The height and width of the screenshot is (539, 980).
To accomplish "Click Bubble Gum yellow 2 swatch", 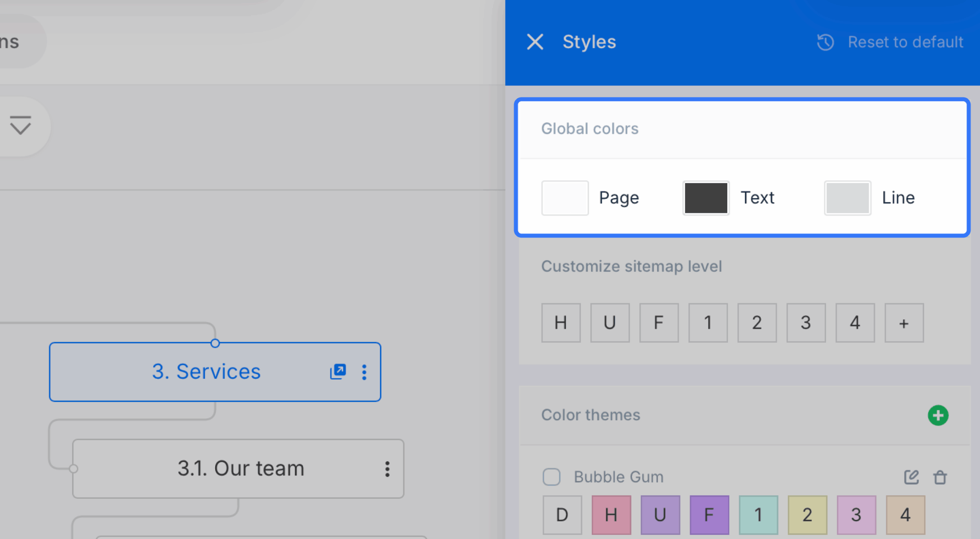I will 807,515.
